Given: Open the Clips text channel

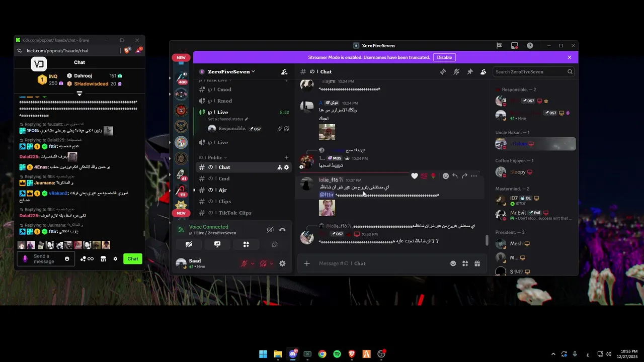Looking at the screenshot, I should 244,202.
